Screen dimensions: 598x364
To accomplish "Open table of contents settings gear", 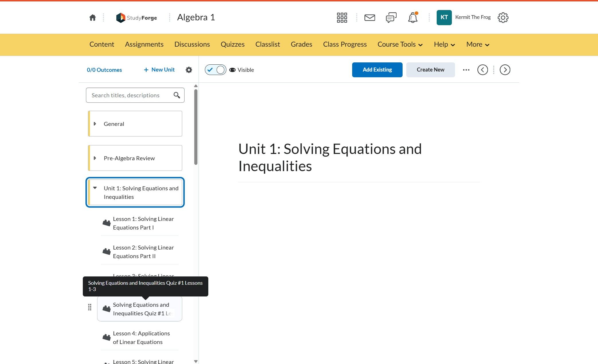I will coord(189,70).
